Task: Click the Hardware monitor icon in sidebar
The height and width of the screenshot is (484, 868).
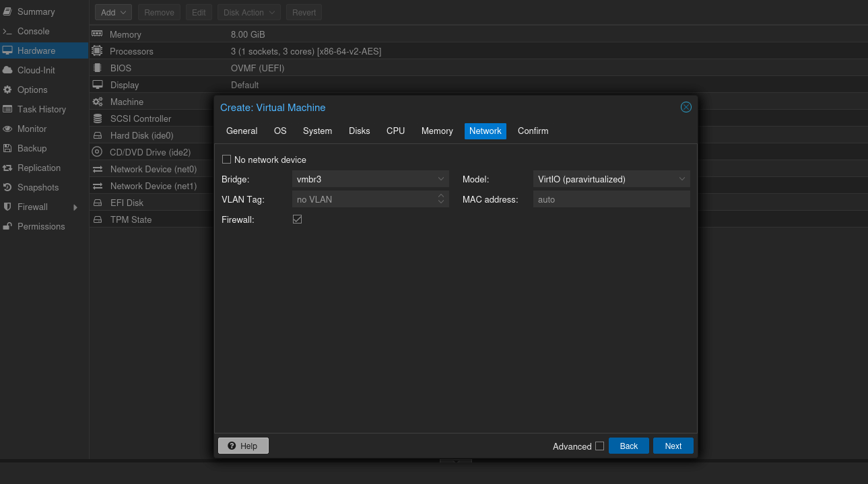Action: (7, 50)
